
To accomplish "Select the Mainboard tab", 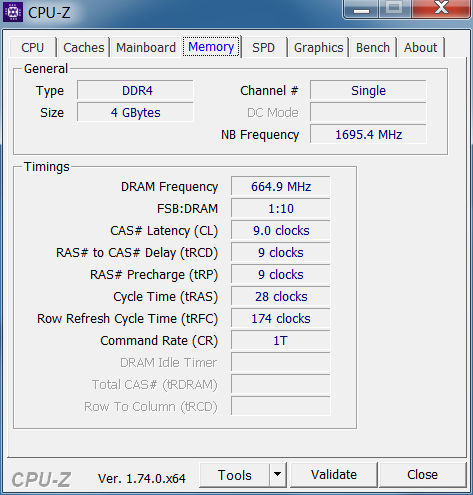I will point(146,47).
